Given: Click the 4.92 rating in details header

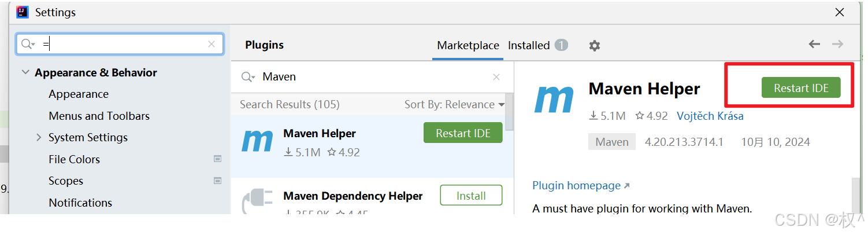Looking at the screenshot, I should point(651,116).
